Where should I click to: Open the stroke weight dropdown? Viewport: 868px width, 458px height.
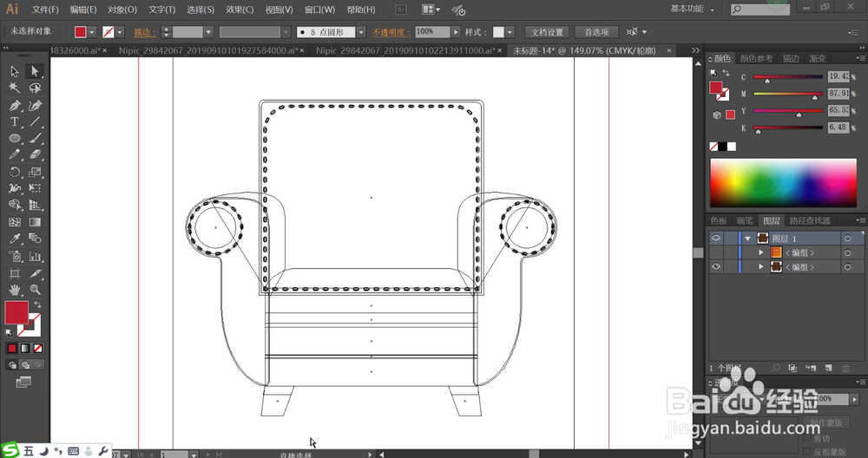pos(208,32)
